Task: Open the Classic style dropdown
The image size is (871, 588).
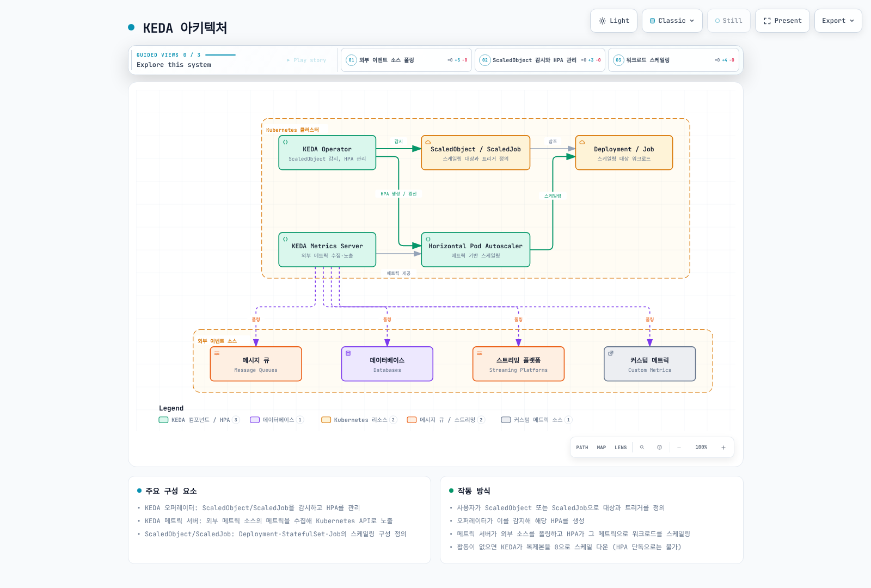Action: (672, 21)
